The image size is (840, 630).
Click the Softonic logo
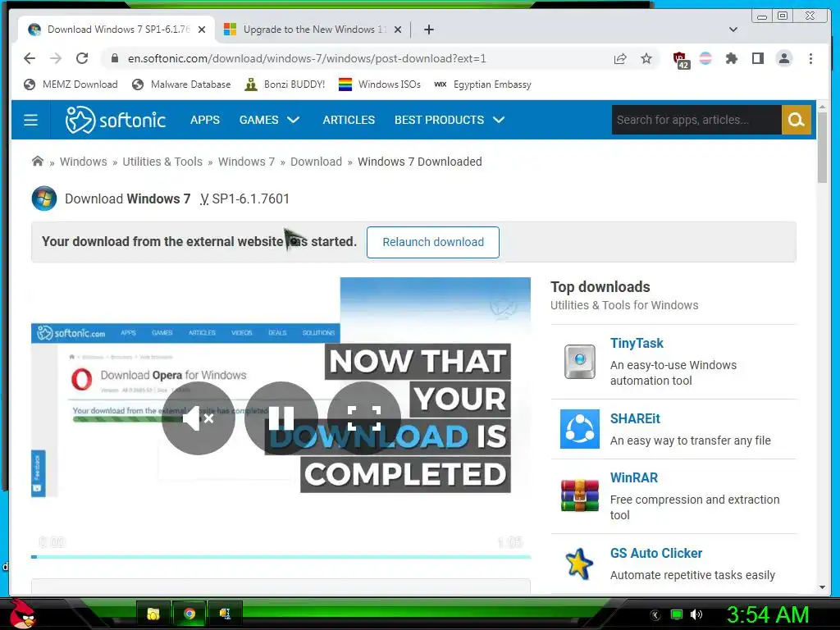(115, 120)
